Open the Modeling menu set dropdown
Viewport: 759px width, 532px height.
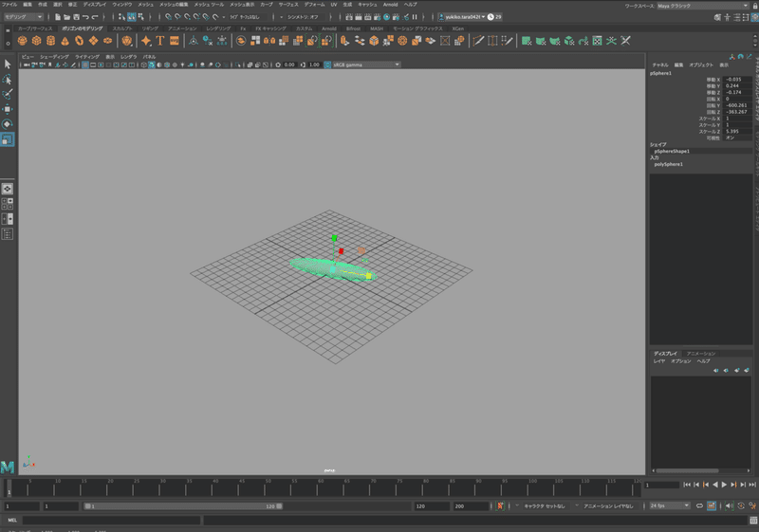tap(23, 17)
